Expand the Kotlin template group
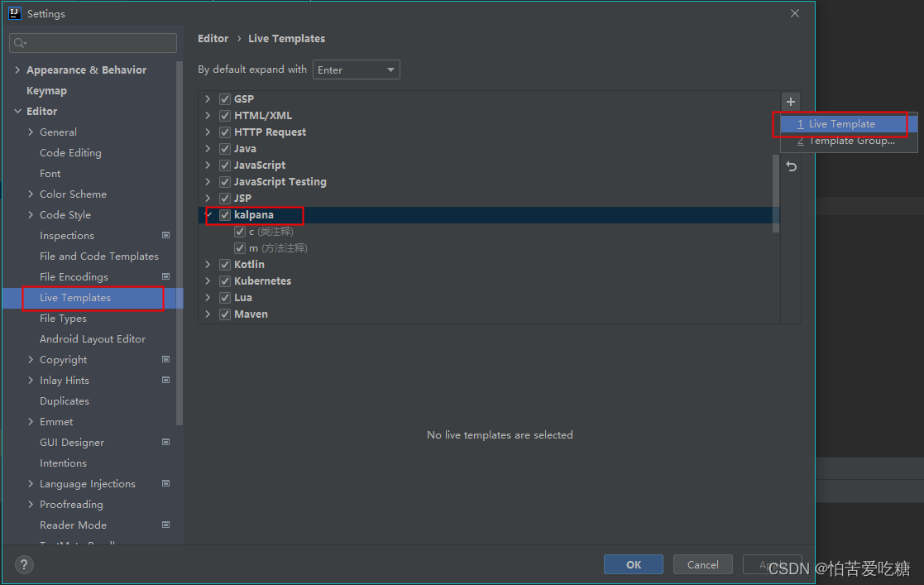The width and height of the screenshot is (924, 585). click(x=208, y=264)
